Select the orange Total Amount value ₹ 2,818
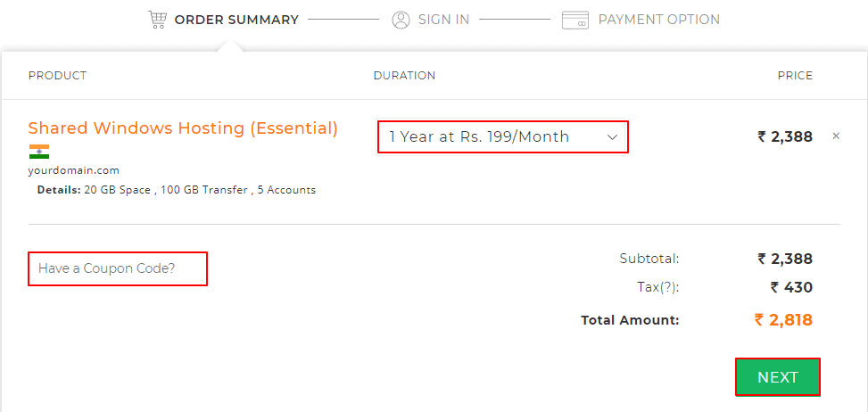The height and width of the screenshot is (412, 868). point(783,320)
